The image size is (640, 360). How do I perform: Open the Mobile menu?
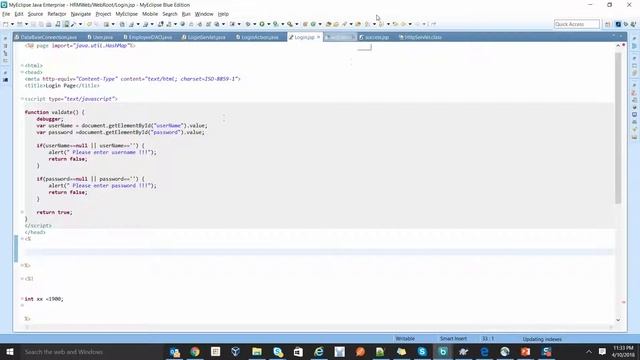pyautogui.click(x=150, y=14)
